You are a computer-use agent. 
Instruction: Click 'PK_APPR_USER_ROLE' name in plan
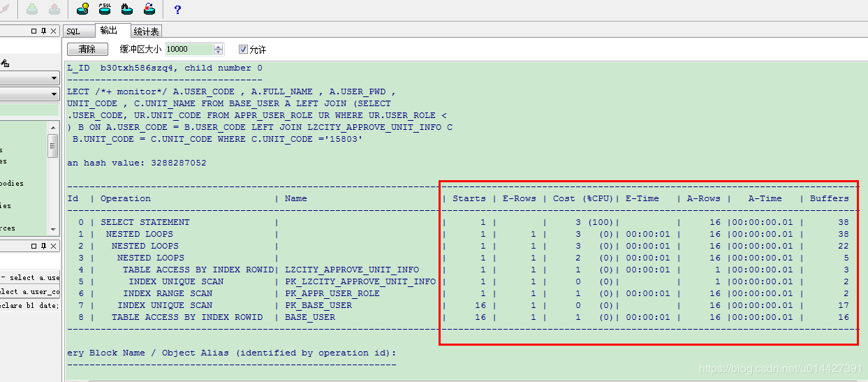point(332,293)
